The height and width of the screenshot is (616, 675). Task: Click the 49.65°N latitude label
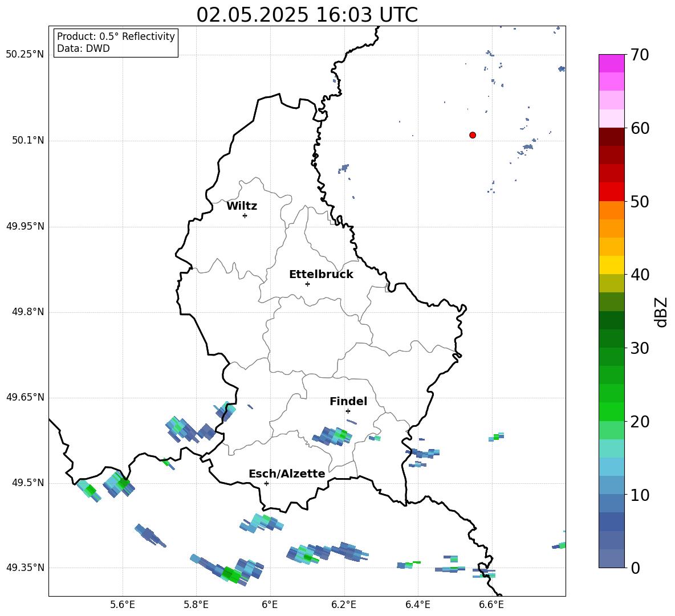coord(25,397)
